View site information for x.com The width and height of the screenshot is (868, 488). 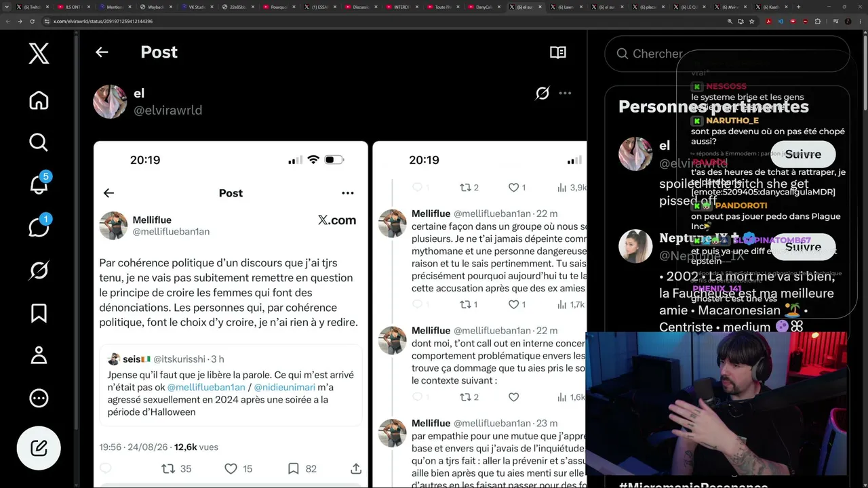coord(47,21)
